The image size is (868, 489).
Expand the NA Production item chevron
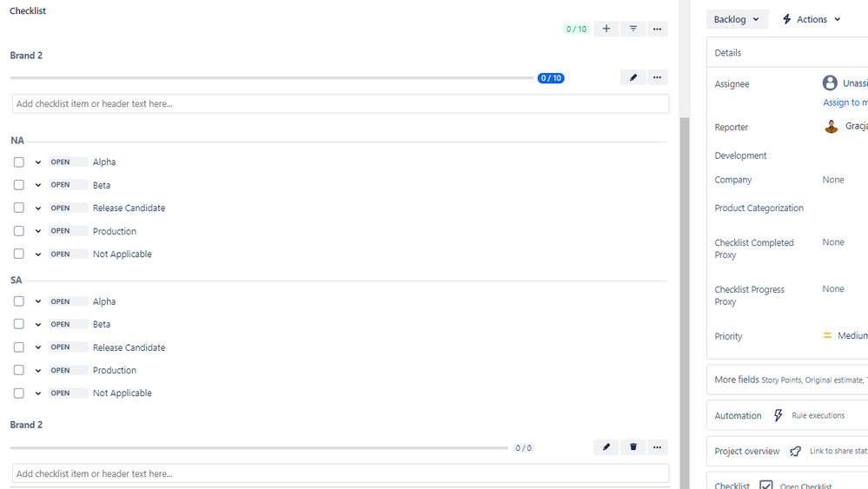pyautogui.click(x=38, y=231)
